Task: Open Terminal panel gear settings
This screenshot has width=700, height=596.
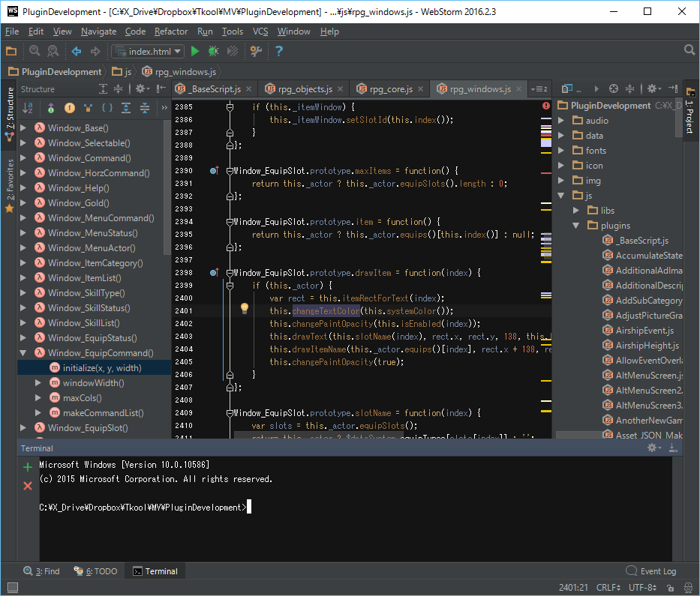Action: tap(654, 448)
